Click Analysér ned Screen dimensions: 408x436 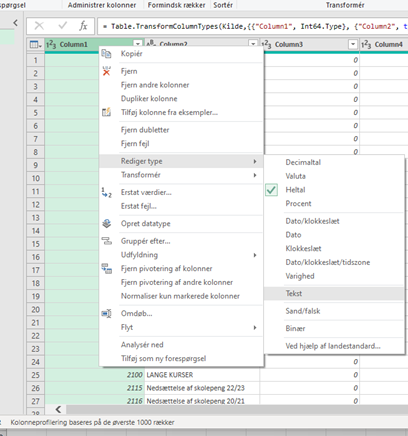(x=181, y=345)
